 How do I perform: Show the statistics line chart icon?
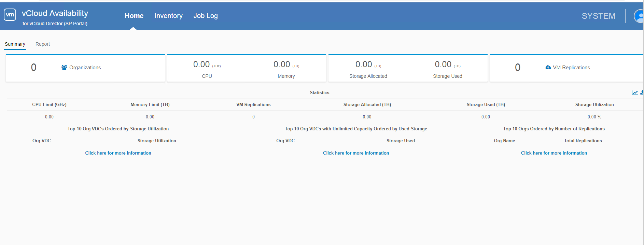coord(634,93)
